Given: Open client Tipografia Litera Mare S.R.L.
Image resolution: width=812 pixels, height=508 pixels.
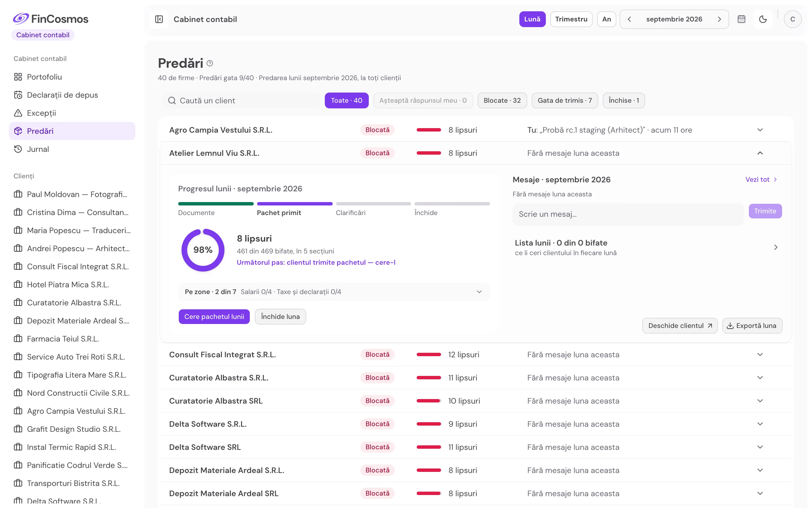Looking at the screenshot, I should (72, 375).
